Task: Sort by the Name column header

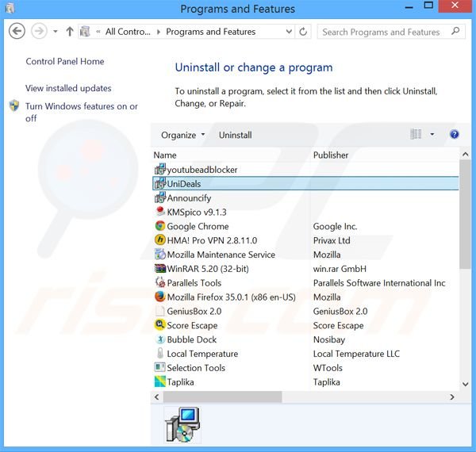Action: [x=165, y=155]
